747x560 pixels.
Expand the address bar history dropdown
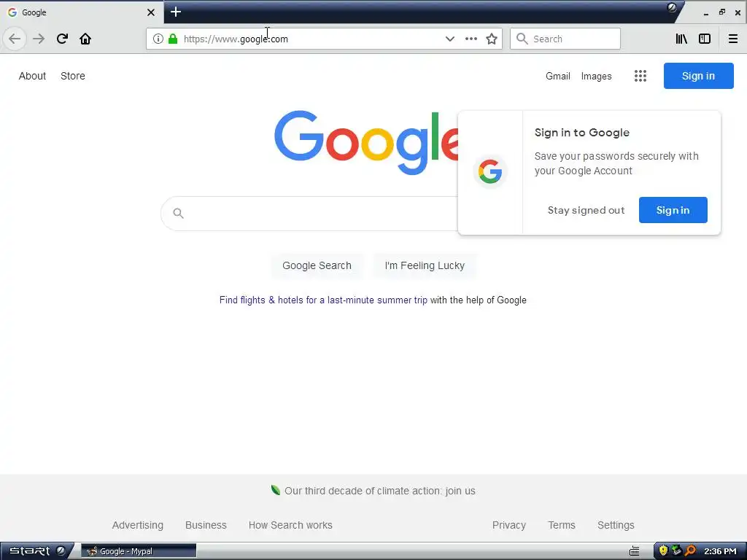[x=449, y=39]
